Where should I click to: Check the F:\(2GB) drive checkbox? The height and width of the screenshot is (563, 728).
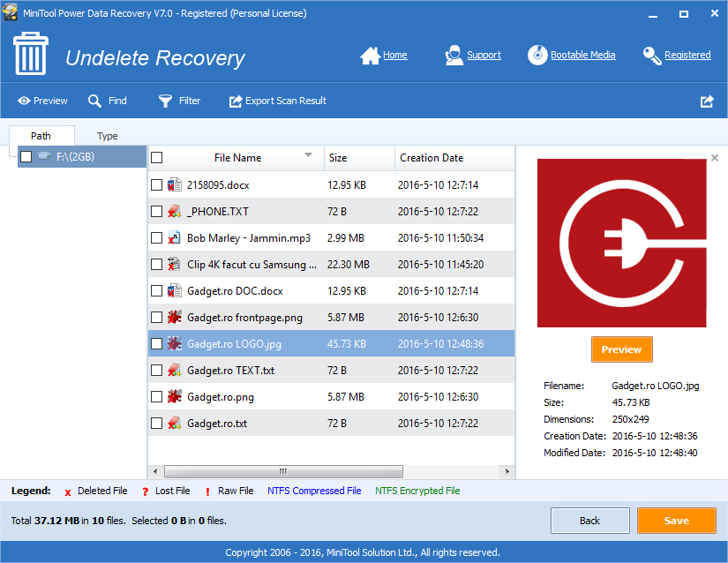click(x=26, y=157)
